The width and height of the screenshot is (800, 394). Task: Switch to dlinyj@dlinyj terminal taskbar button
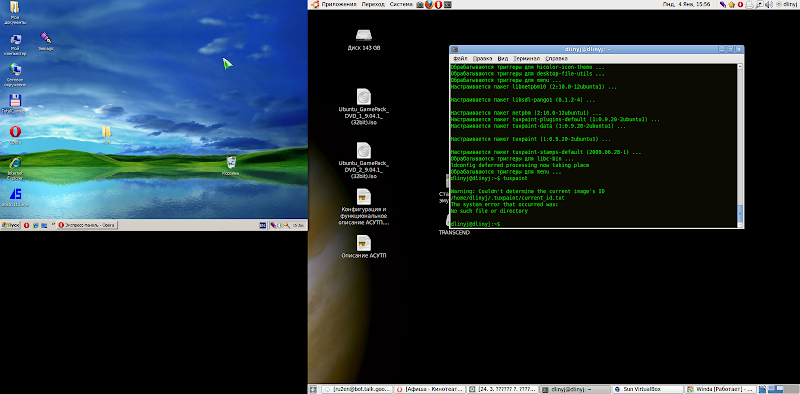tap(574, 389)
